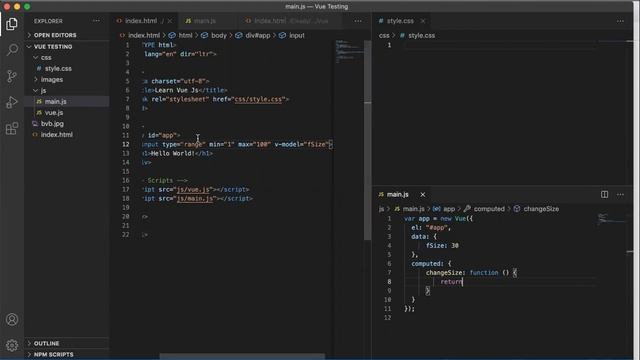640x360 pixels.
Task: Open left editor group more actions ellipsis
Action: [x=358, y=21]
